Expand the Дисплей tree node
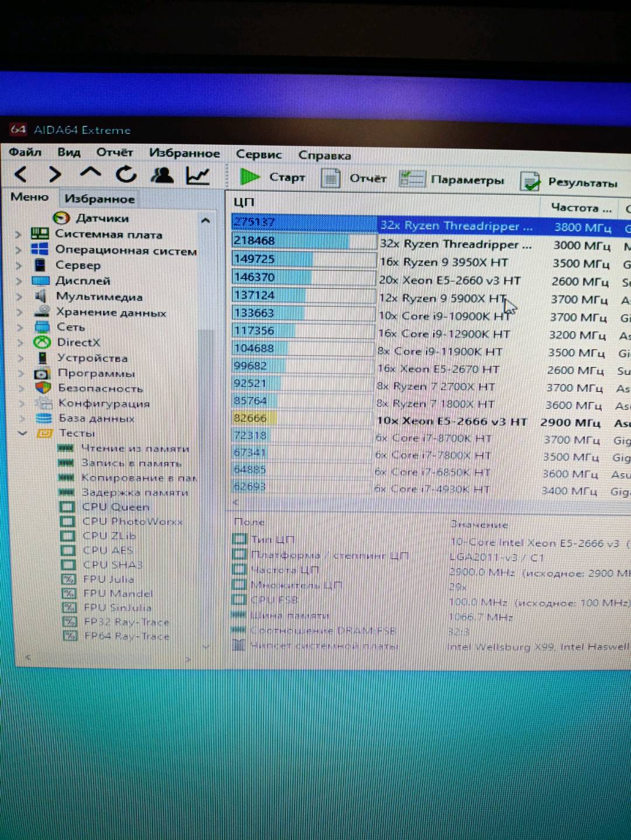631x840 pixels. (x=19, y=281)
